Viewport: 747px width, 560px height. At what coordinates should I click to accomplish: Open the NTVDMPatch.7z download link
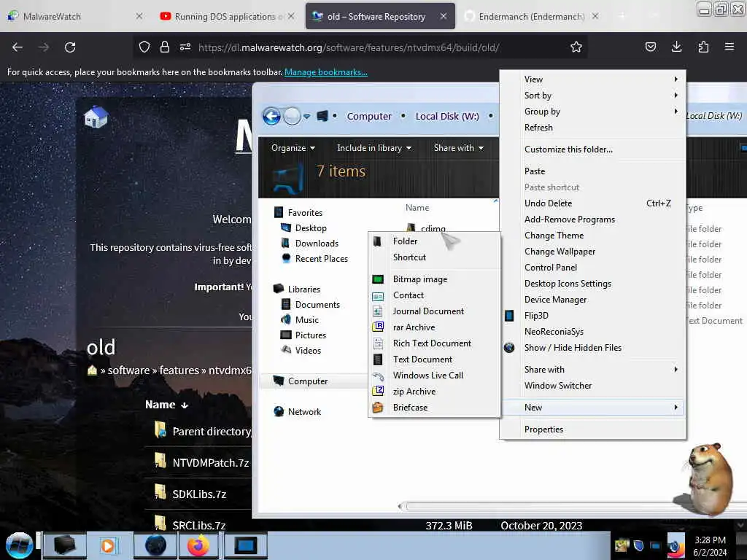click(211, 463)
